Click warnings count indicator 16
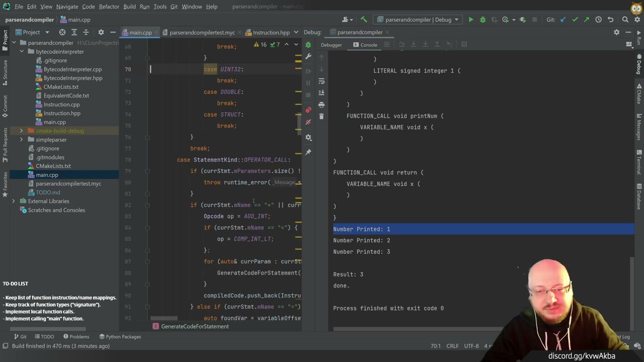 pos(260,45)
